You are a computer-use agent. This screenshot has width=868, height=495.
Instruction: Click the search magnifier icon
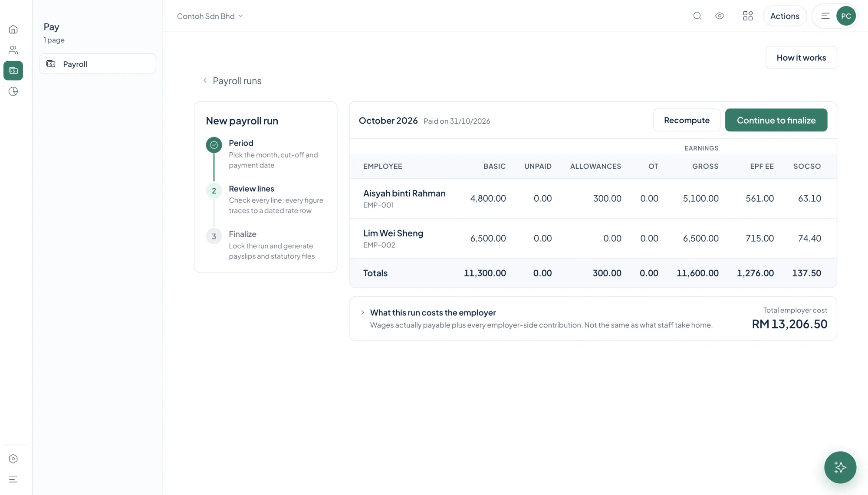pos(697,16)
